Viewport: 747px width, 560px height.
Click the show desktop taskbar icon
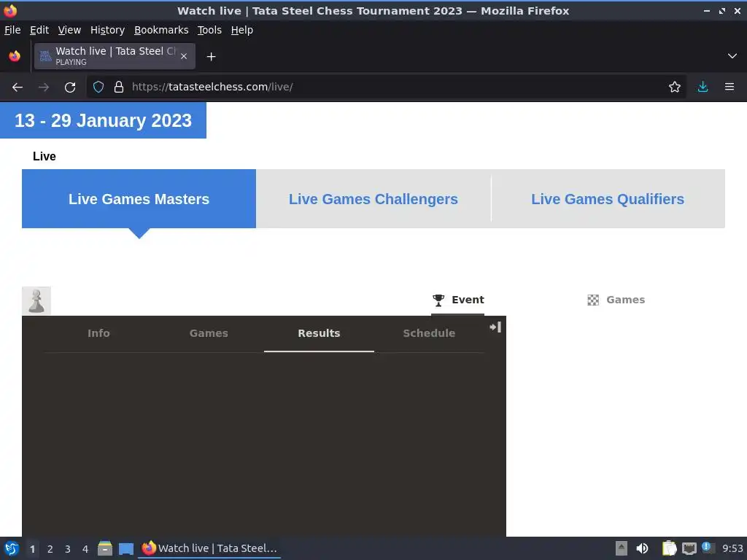point(125,548)
